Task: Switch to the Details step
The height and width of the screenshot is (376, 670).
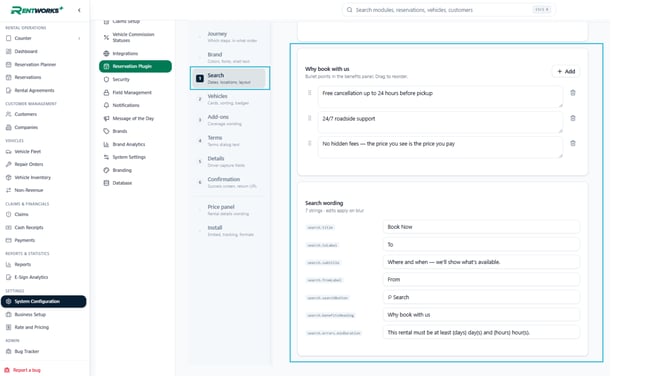Action: point(230,162)
